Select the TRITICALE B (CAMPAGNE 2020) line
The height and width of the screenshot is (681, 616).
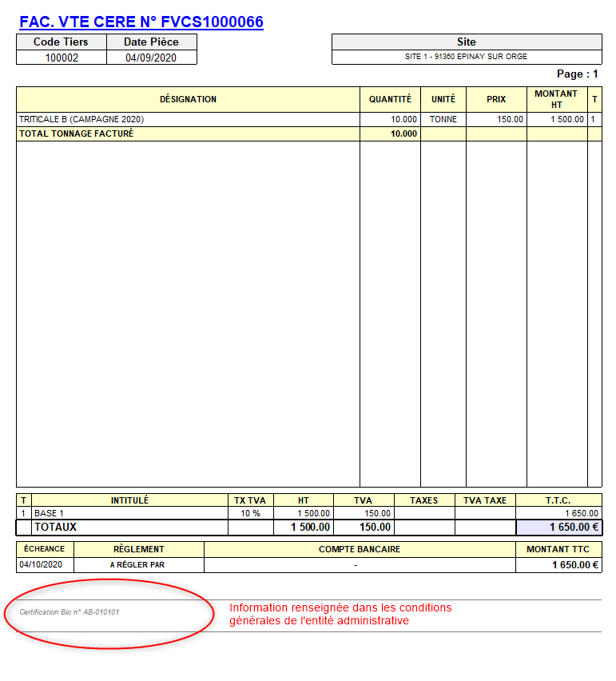coord(81,119)
